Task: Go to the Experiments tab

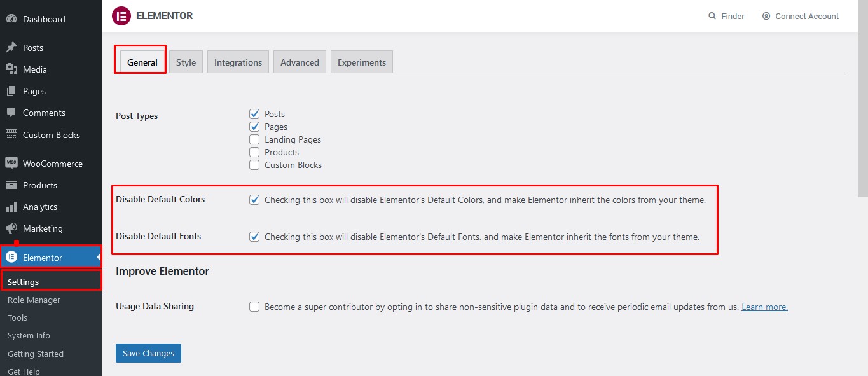Action: click(x=361, y=62)
